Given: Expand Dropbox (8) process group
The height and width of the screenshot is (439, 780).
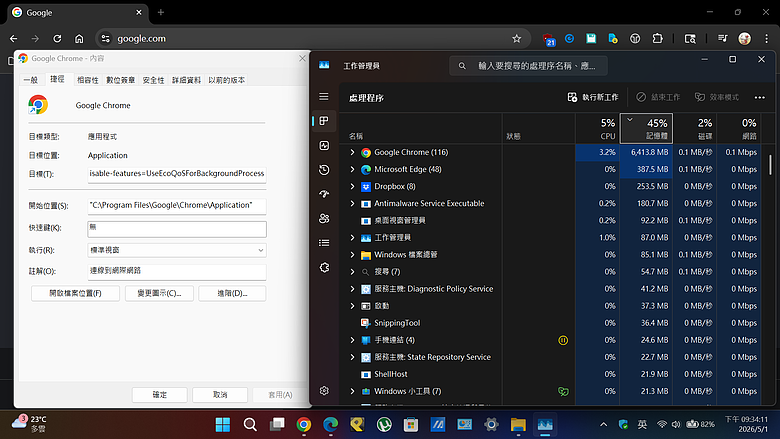Looking at the screenshot, I should 352,186.
